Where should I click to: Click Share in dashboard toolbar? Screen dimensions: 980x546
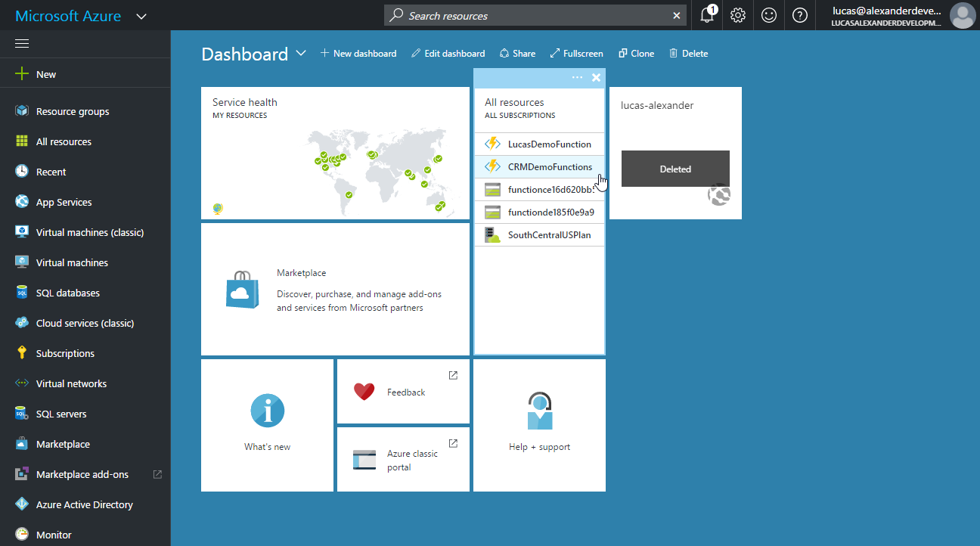point(517,54)
